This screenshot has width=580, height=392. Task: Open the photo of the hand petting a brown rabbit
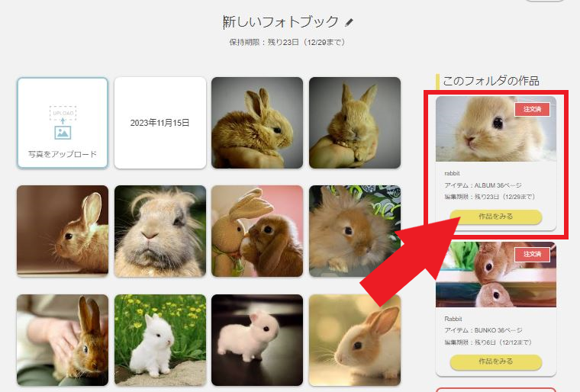pyautogui.click(x=63, y=340)
